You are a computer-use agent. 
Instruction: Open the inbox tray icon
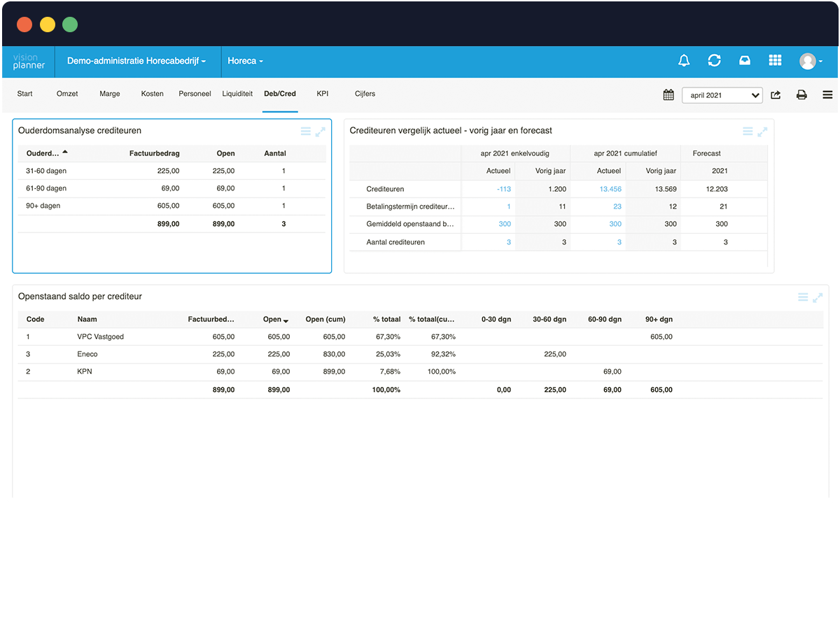(x=745, y=61)
